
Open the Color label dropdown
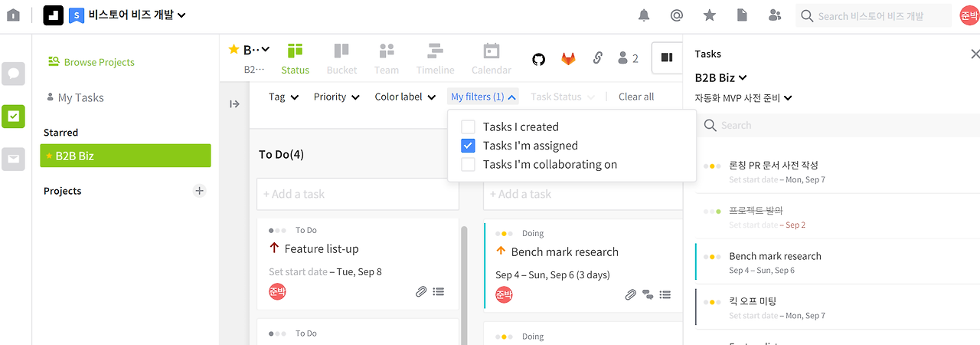[x=405, y=97]
